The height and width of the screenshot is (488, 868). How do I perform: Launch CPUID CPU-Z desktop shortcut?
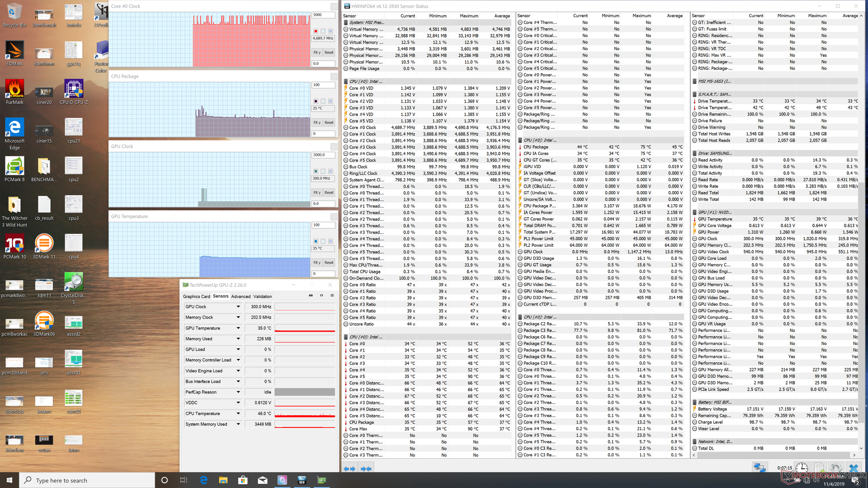[74, 92]
